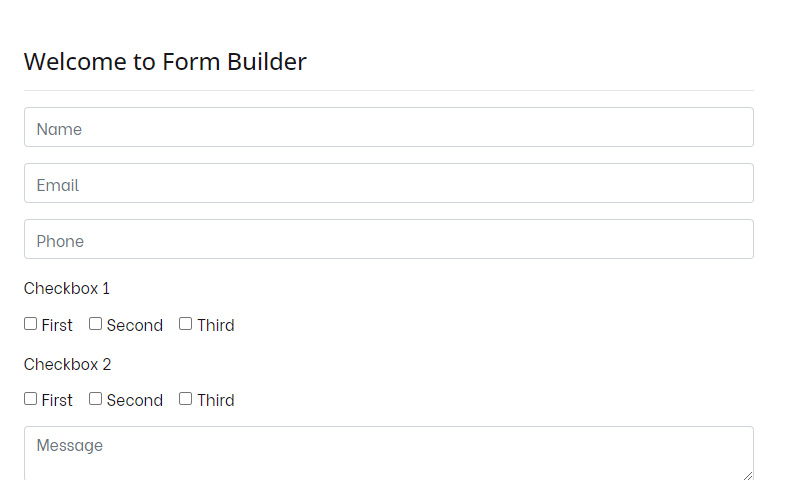
Task: Focus the Email text field
Action: (x=388, y=184)
